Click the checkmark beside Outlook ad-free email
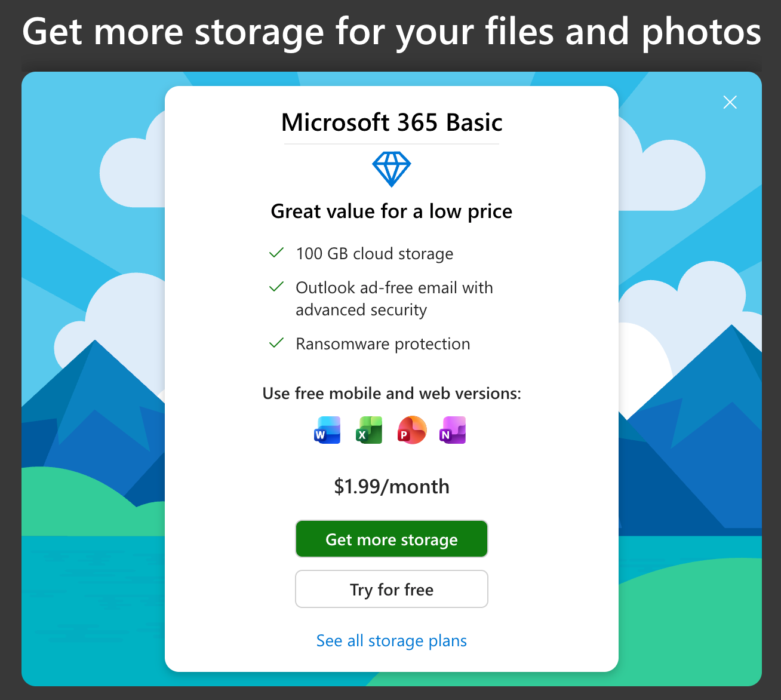 pos(276,287)
